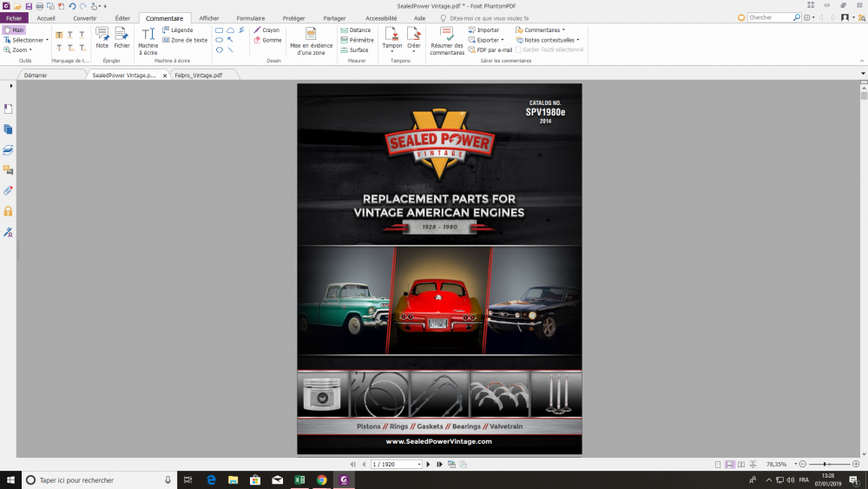Image resolution: width=868 pixels, height=489 pixels.
Task: Click Mise en évidence d'une zone
Action: click(311, 41)
